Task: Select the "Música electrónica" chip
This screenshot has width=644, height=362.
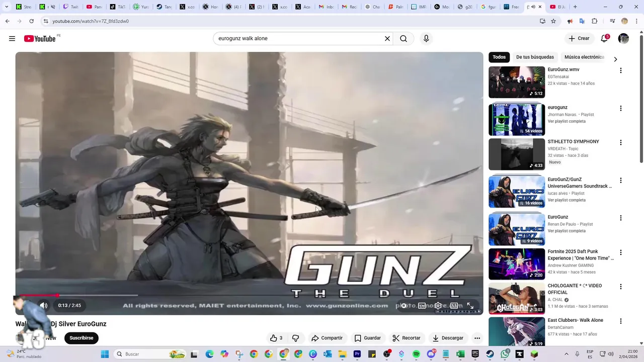Action: click(584, 57)
